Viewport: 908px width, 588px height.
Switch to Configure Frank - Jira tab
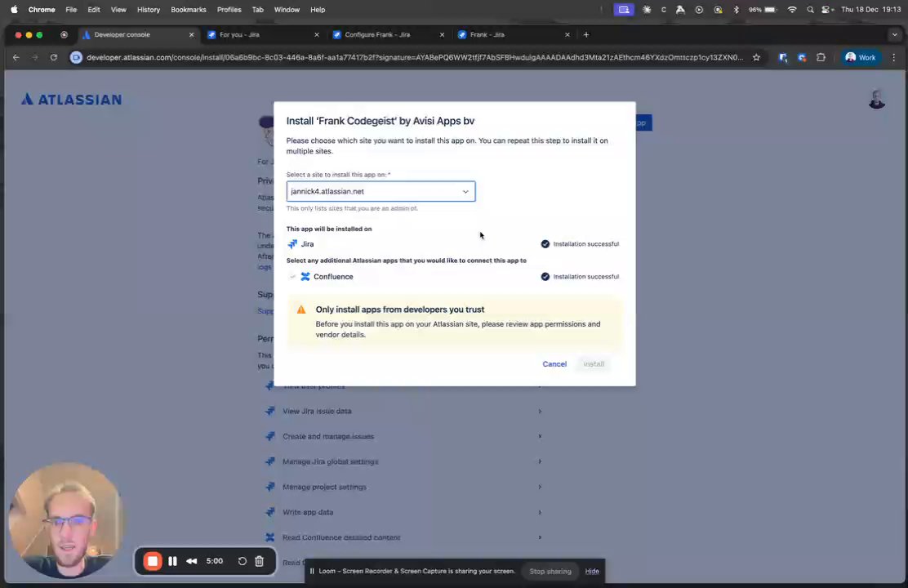coord(389,35)
